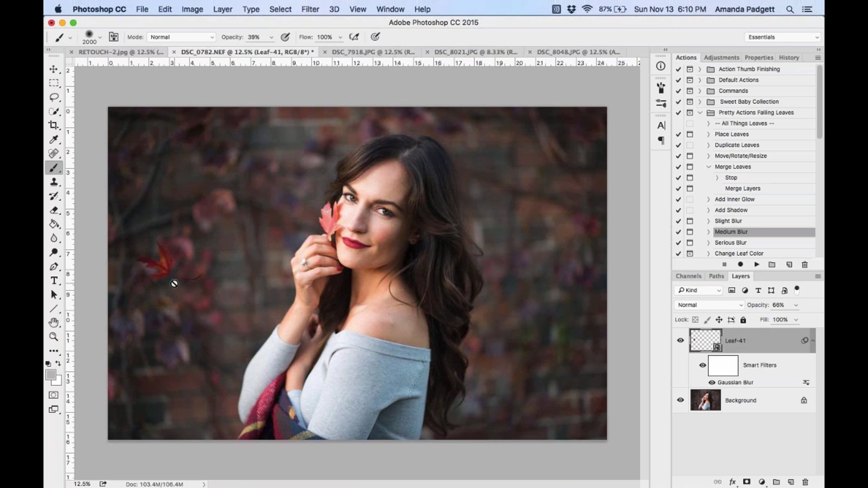Pick the Horizontal Type tool
This screenshot has width=868, height=488.
54,281
